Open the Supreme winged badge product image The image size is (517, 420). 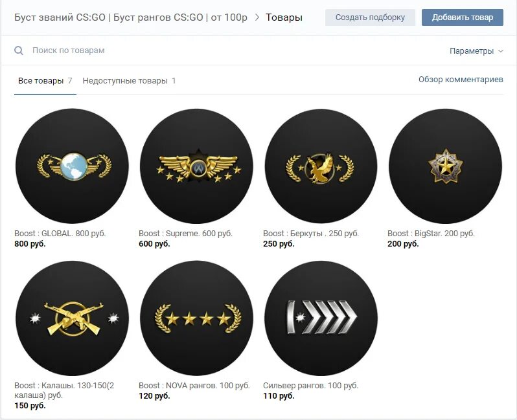tap(196, 166)
